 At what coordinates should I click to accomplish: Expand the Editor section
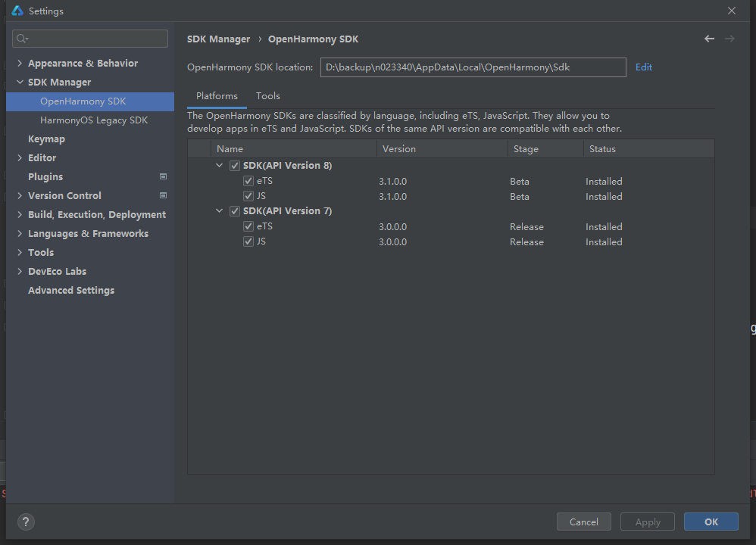[x=20, y=157]
